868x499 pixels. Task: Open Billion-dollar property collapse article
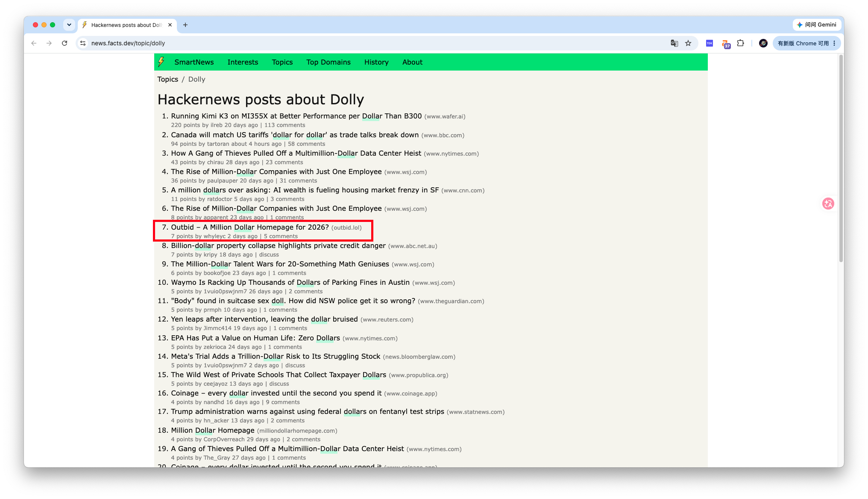pyautogui.click(x=279, y=245)
